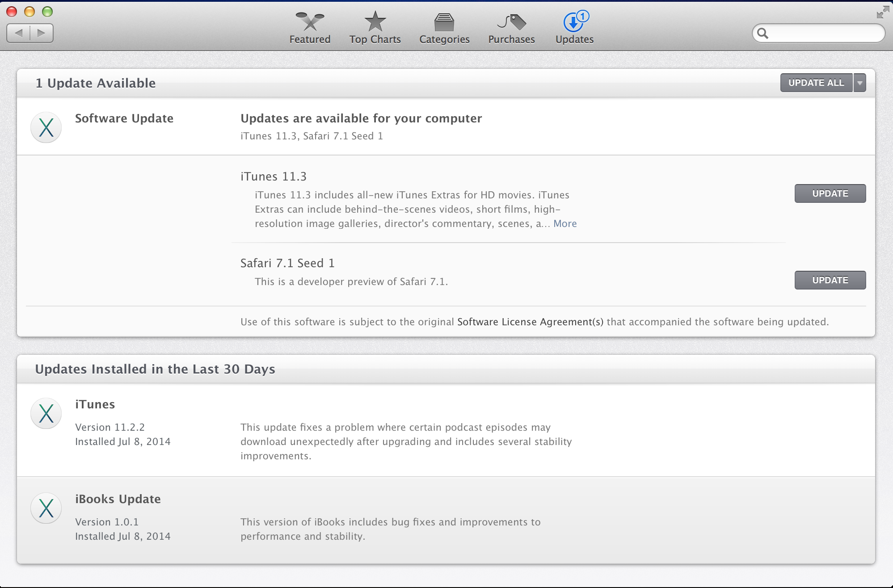Screen dimensions: 893x588
Task: Click 'iTunes' installed update name
Action: coord(95,404)
